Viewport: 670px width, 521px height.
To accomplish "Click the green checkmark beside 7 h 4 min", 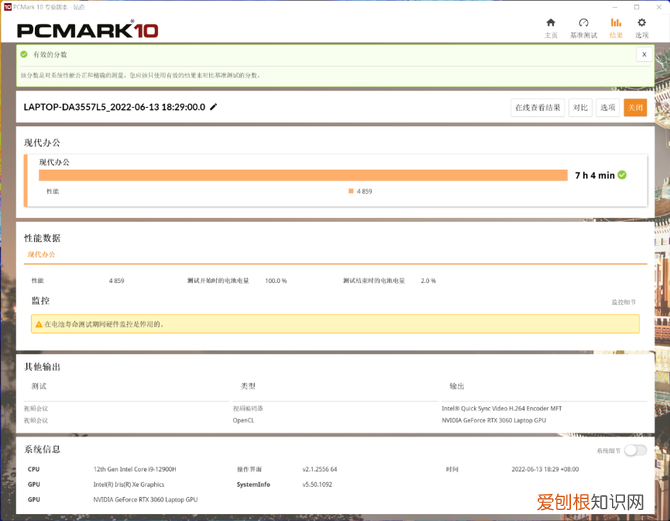I will click(x=622, y=175).
